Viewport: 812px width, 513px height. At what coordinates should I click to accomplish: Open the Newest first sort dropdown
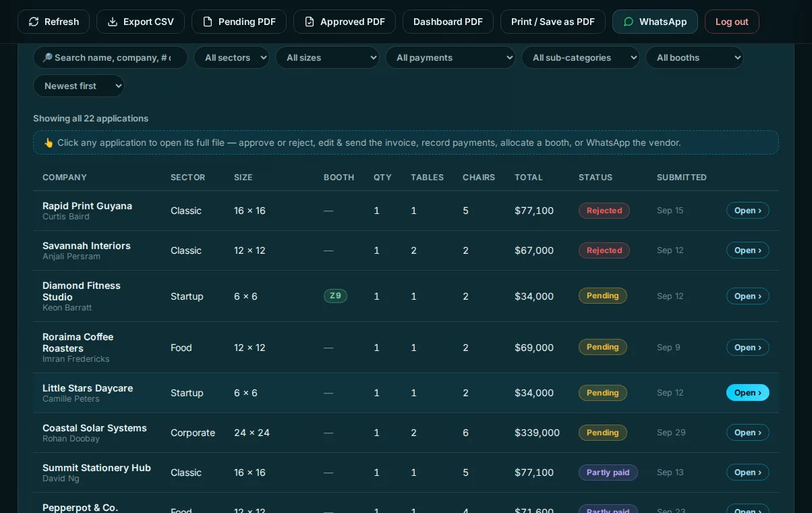click(79, 86)
